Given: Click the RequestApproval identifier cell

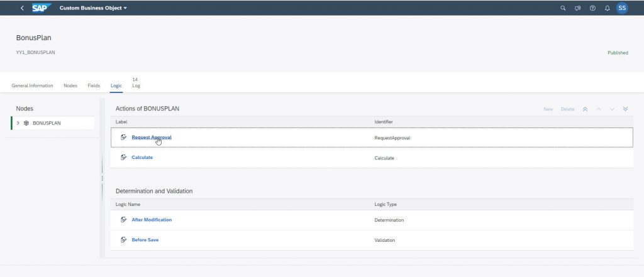Looking at the screenshot, I should coord(392,138).
